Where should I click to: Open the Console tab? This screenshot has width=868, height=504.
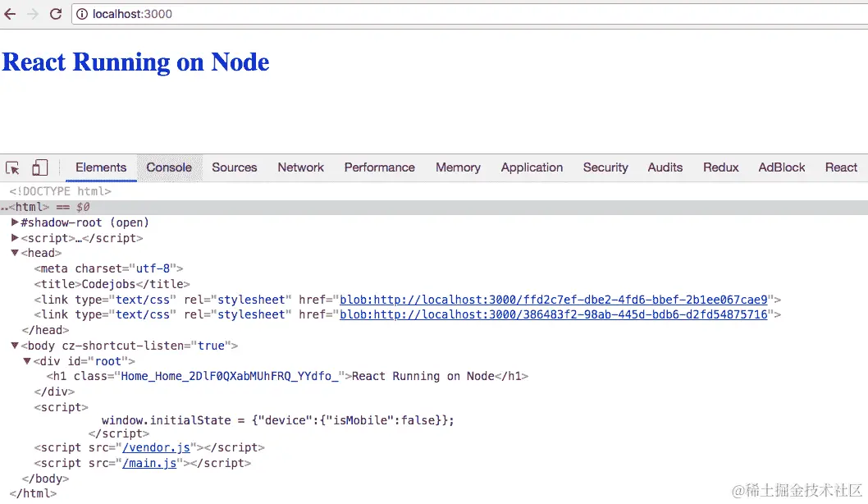(x=169, y=167)
